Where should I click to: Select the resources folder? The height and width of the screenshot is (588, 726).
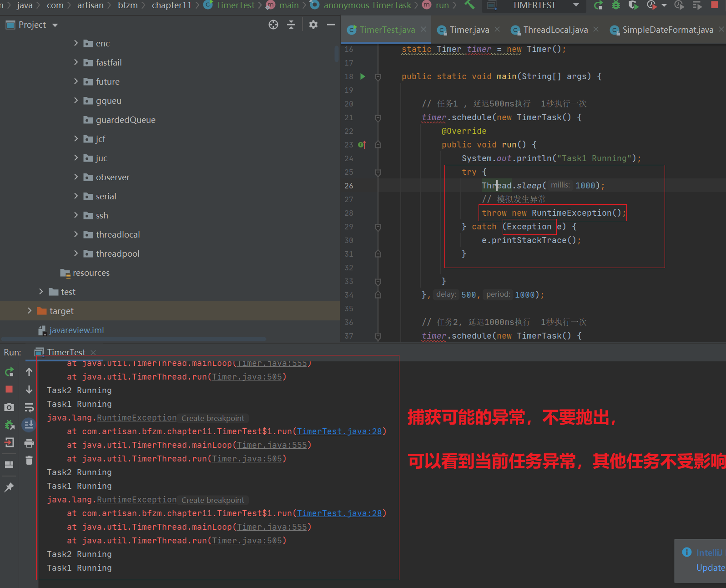tap(91, 273)
